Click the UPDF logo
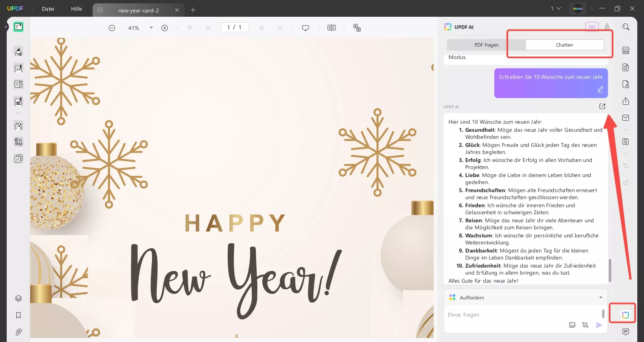 15,8
